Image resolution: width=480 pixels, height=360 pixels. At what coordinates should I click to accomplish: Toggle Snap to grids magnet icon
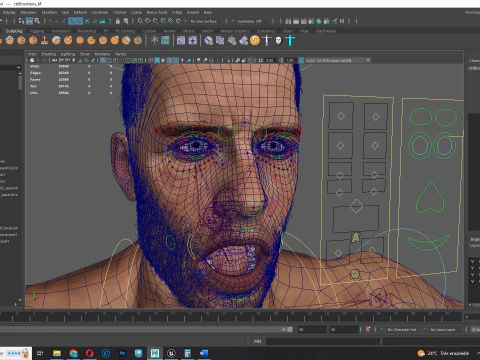[140, 21]
